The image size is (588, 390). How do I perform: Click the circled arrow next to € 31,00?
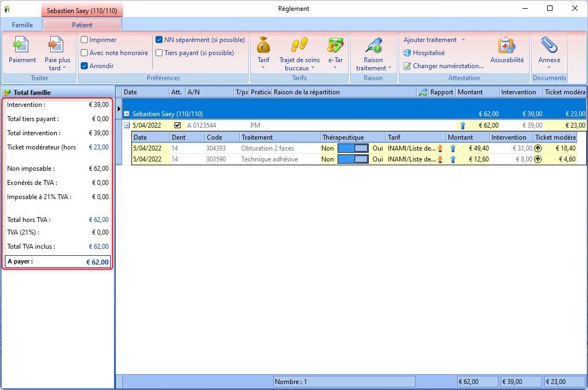coord(538,148)
